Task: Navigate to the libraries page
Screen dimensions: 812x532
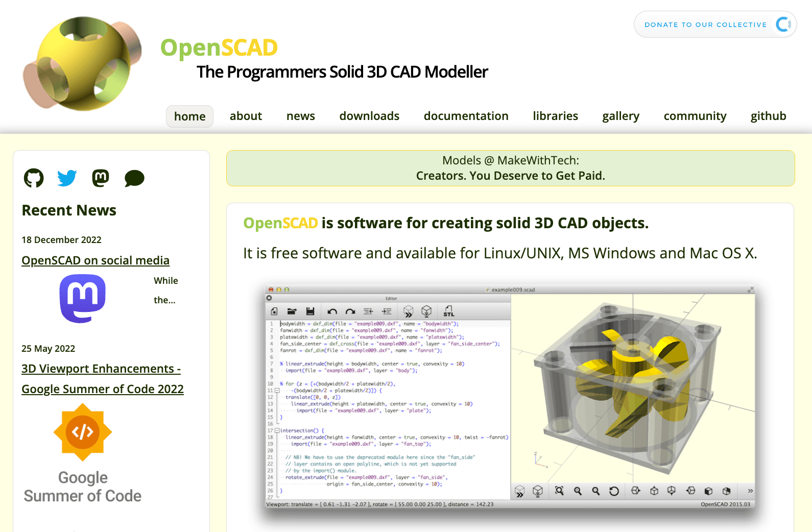Action: 555,116
